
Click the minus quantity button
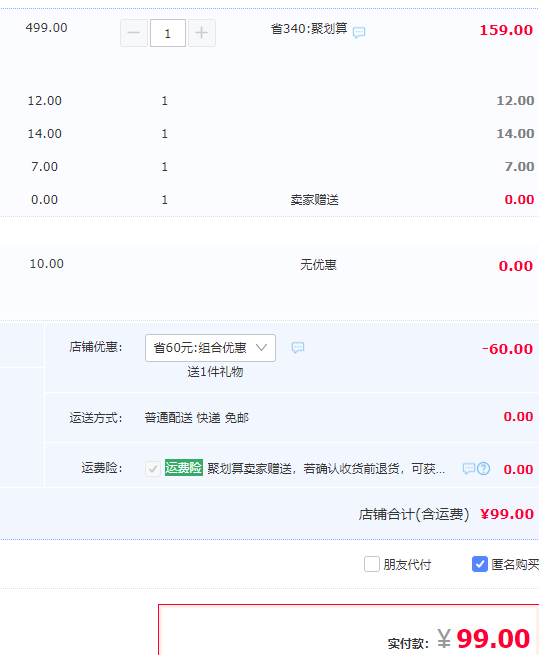click(134, 33)
